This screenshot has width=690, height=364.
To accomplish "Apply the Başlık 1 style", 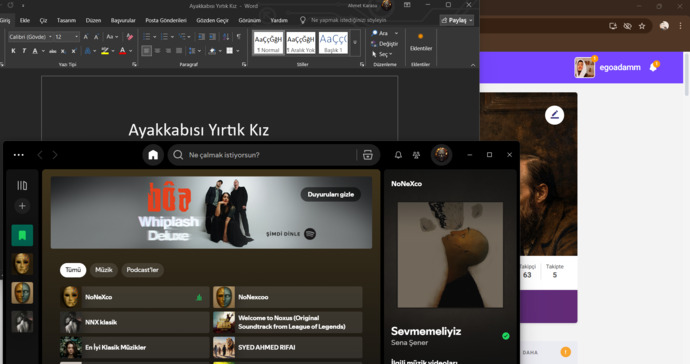I will click(333, 43).
